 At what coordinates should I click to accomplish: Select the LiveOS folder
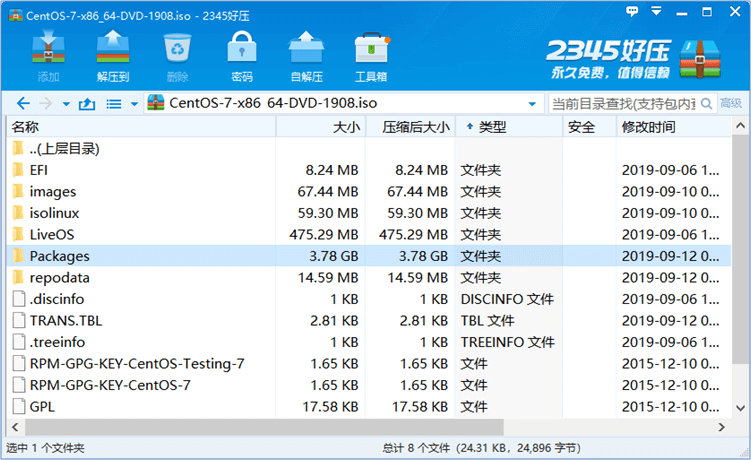pos(369,234)
